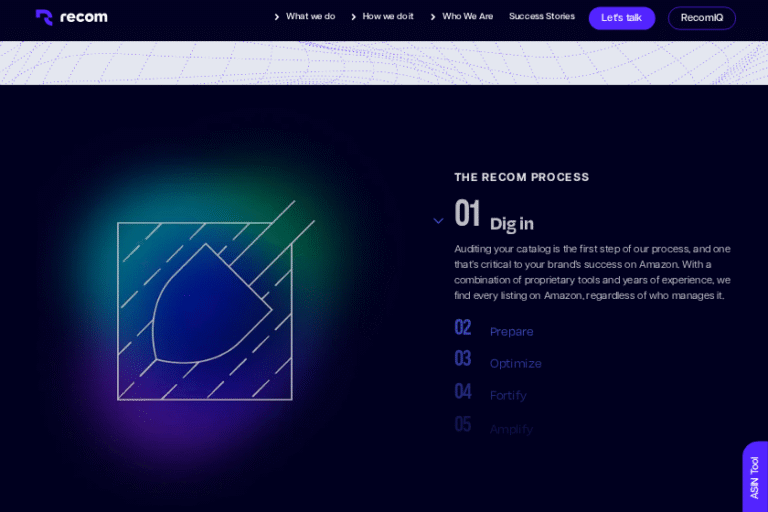Click the 04 step number
This screenshot has height=512, width=768.
point(463,392)
